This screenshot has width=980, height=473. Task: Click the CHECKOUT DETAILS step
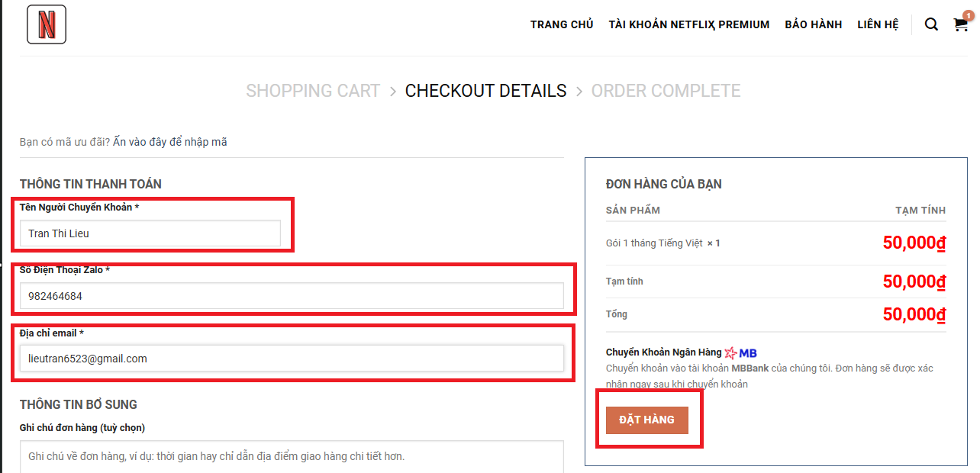point(485,91)
